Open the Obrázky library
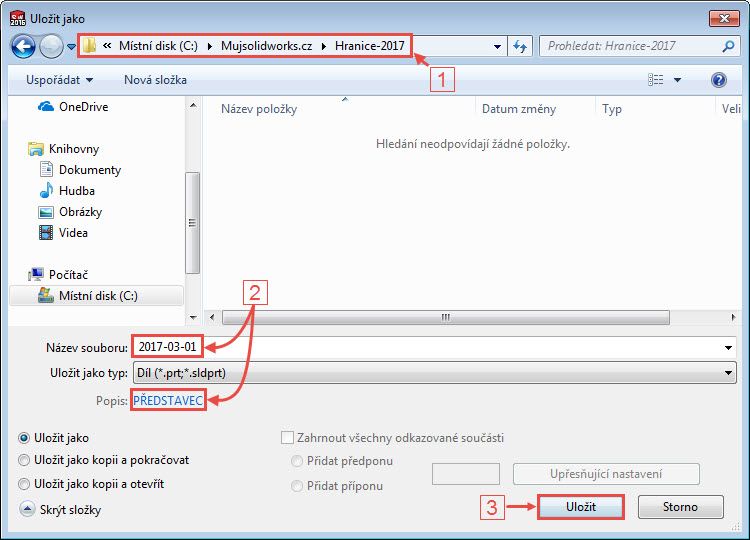This screenshot has width=750, height=540. click(80, 212)
